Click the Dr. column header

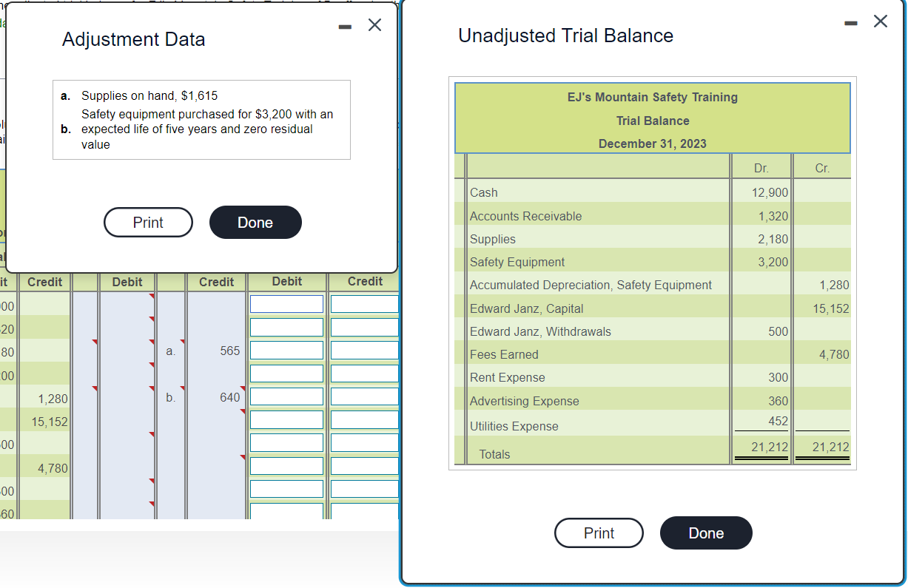(761, 168)
